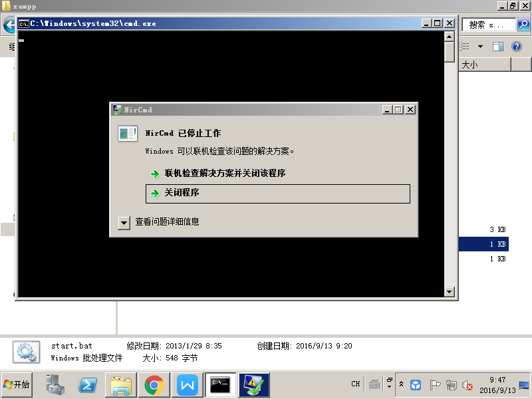This screenshot has width=532, height=399.
Task: Open the change view dropdown arrow
Action: tap(480, 47)
